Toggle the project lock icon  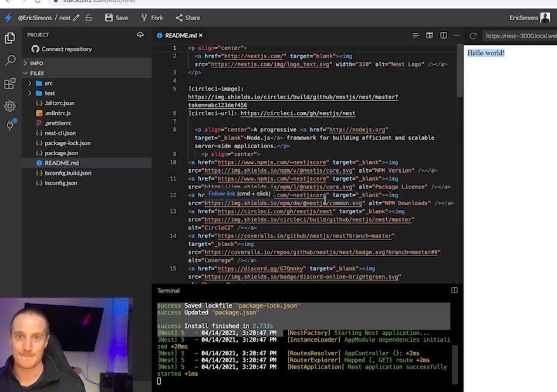pos(88,18)
